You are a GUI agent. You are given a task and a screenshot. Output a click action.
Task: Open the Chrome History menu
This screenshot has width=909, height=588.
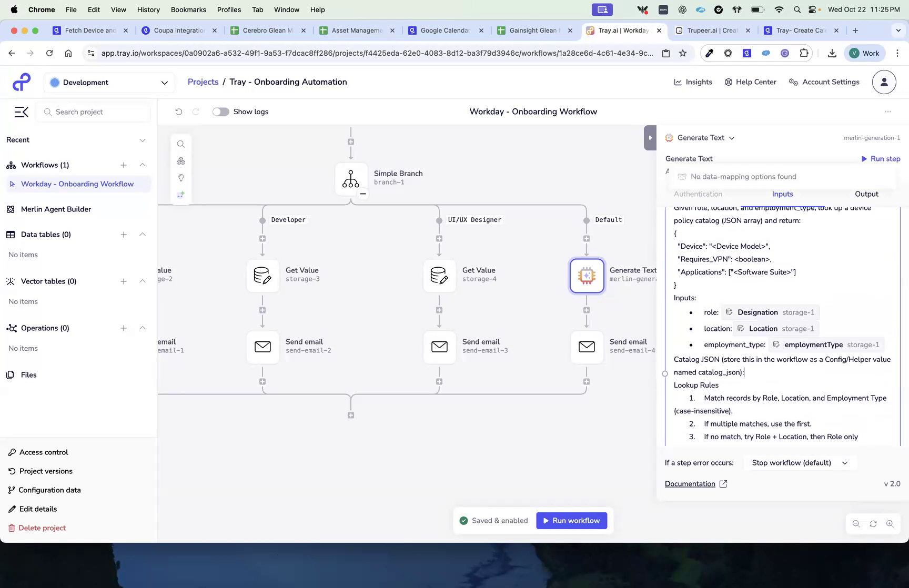[148, 9]
